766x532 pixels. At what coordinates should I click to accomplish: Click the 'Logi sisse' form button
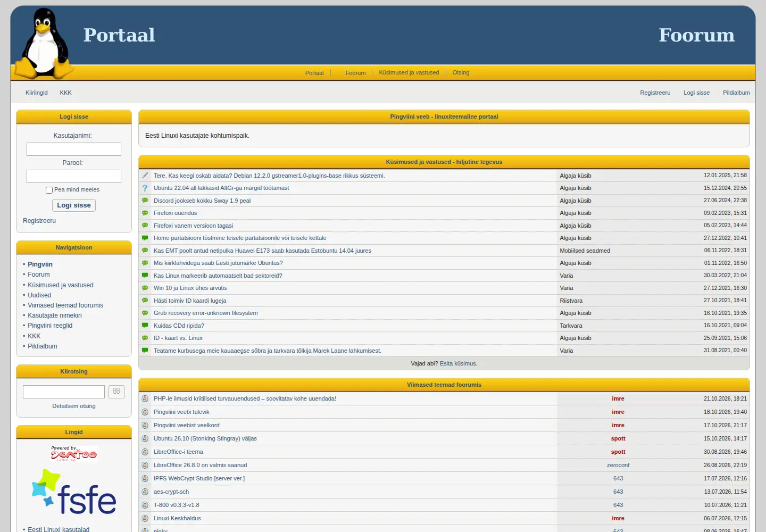point(74,205)
